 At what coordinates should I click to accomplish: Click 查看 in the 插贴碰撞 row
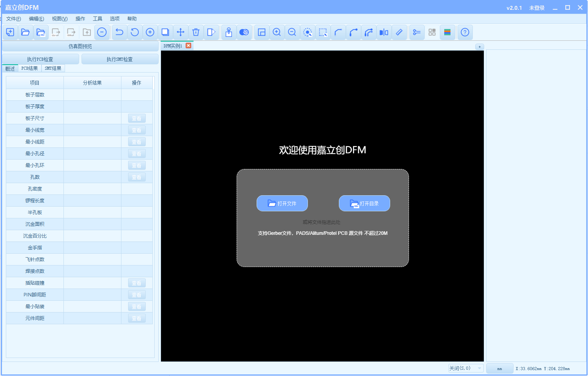point(137,283)
